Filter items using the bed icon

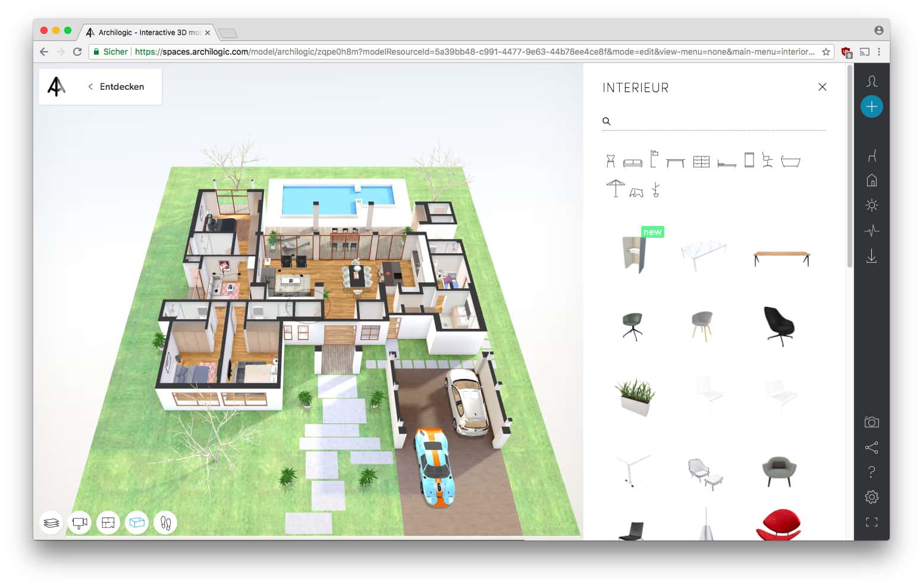pos(726,159)
